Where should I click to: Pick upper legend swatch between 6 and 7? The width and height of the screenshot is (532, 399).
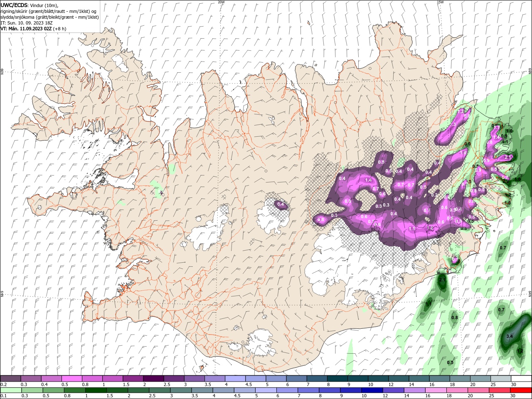pyautogui.click(x=296, y=379)
